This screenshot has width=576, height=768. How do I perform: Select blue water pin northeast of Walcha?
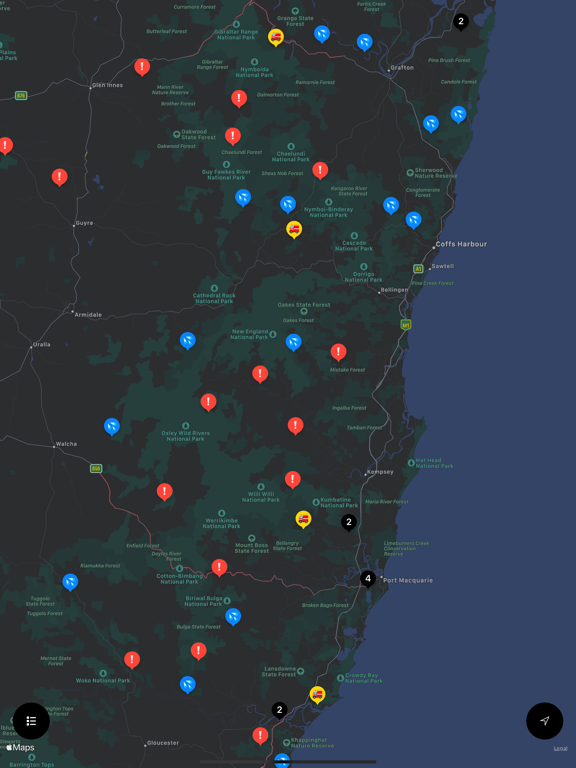click(112, 427)
